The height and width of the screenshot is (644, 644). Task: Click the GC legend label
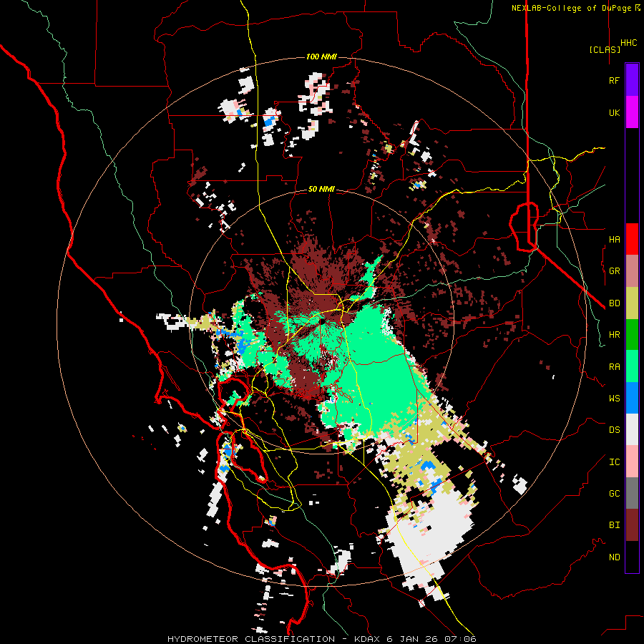(x=614, y=494)
